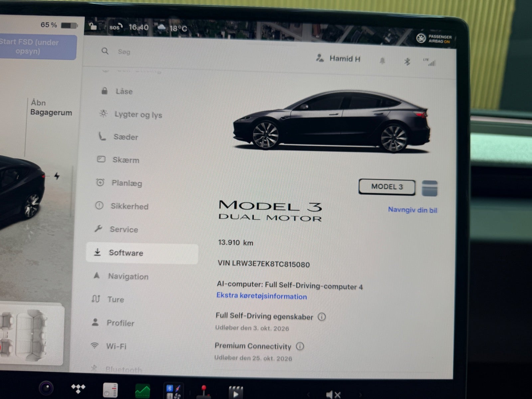532x399 pixels.
Task: Open Ekstra køretøjsinformation link
Action: (262, 296)
